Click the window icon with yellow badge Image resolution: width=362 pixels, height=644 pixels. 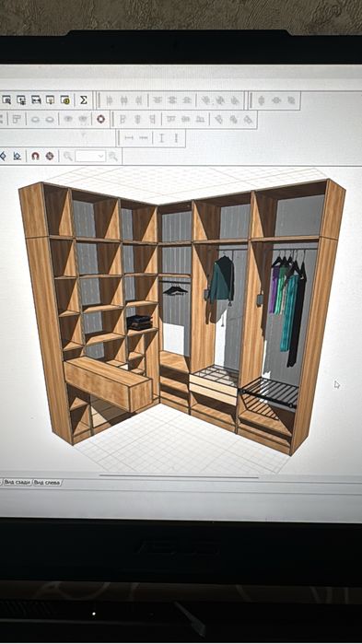point(64,100)
